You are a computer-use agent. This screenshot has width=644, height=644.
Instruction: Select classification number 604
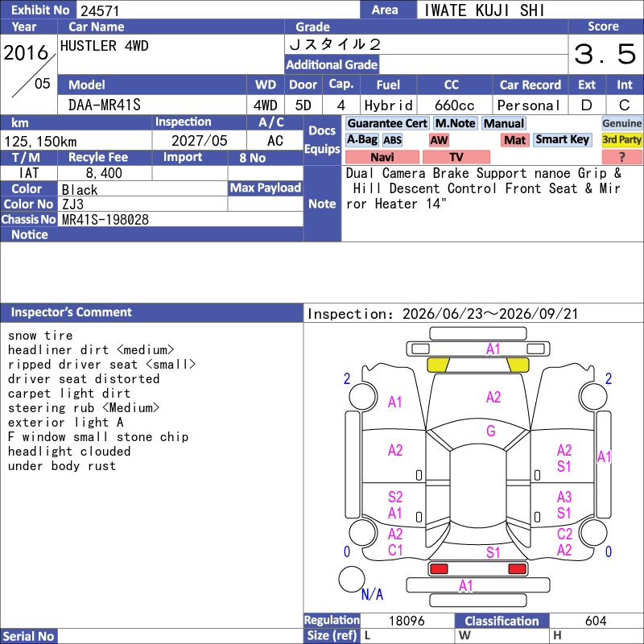coord(596,621)
